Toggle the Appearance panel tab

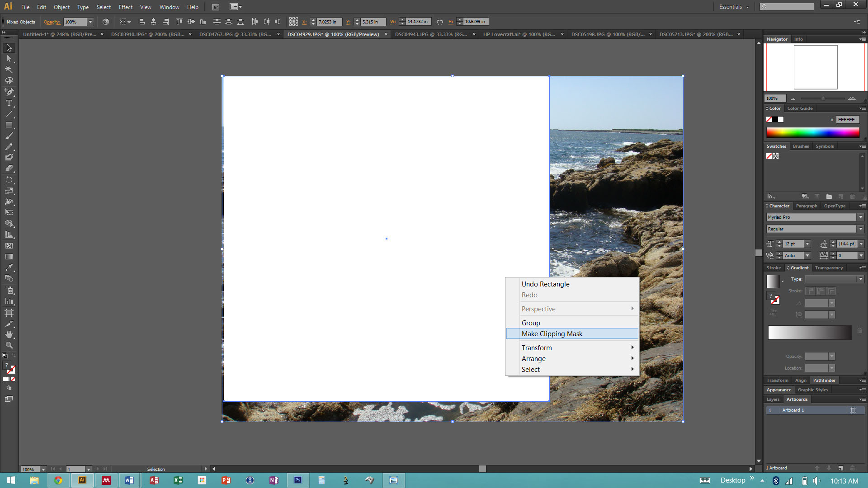point(779,389)
